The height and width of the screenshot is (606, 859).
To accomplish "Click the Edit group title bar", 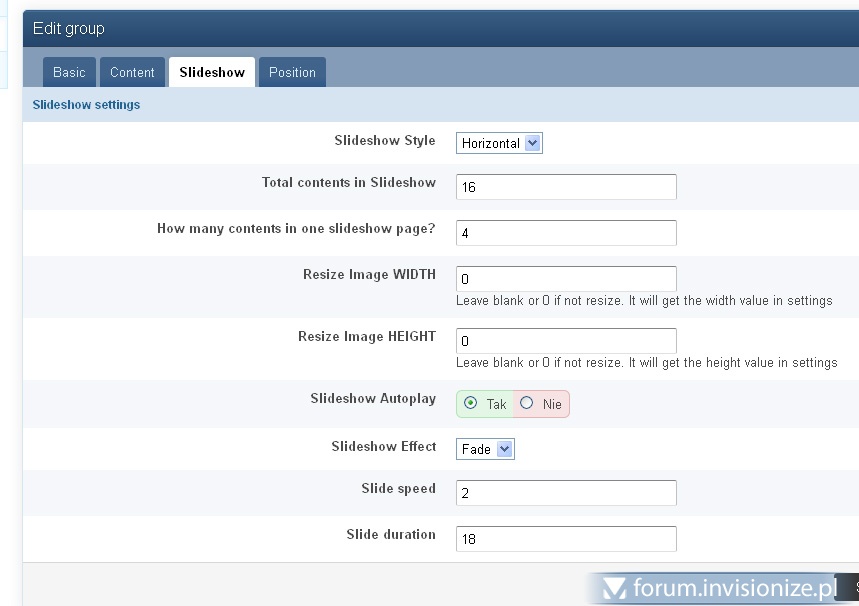I will 68,28.
